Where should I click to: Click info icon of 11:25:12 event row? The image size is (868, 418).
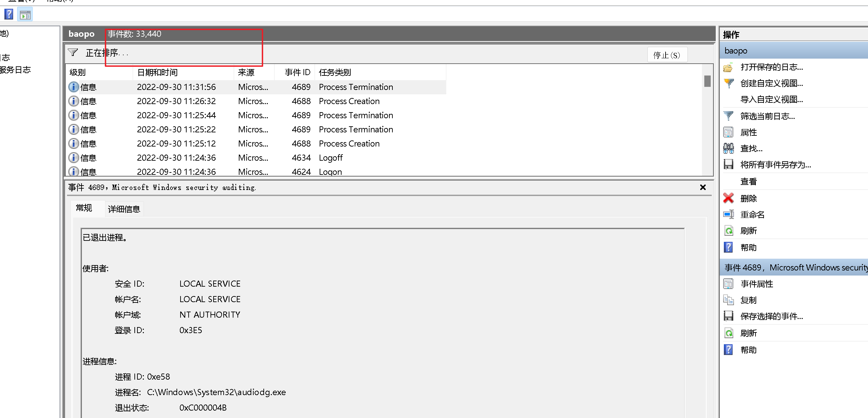pyautogui.click(x=73, y=143)
